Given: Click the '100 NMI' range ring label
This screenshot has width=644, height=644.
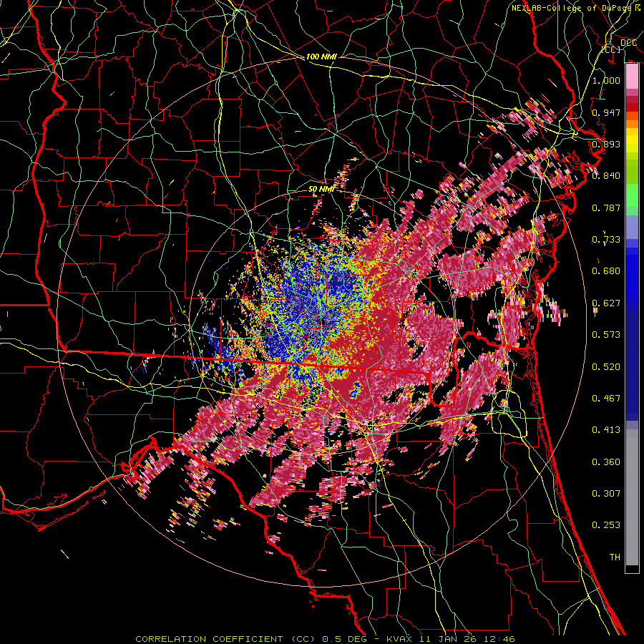Looking at the screenshot, I should (x=321, y=57).
